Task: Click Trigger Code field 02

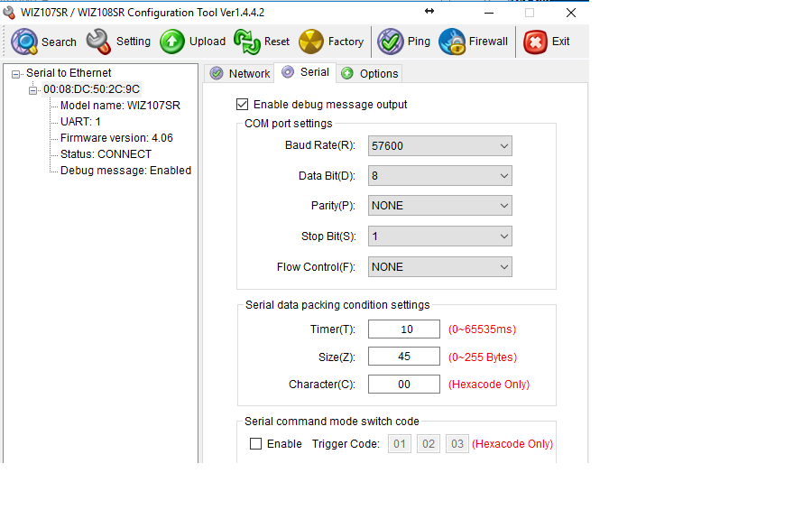Action: tap(429, 444)
